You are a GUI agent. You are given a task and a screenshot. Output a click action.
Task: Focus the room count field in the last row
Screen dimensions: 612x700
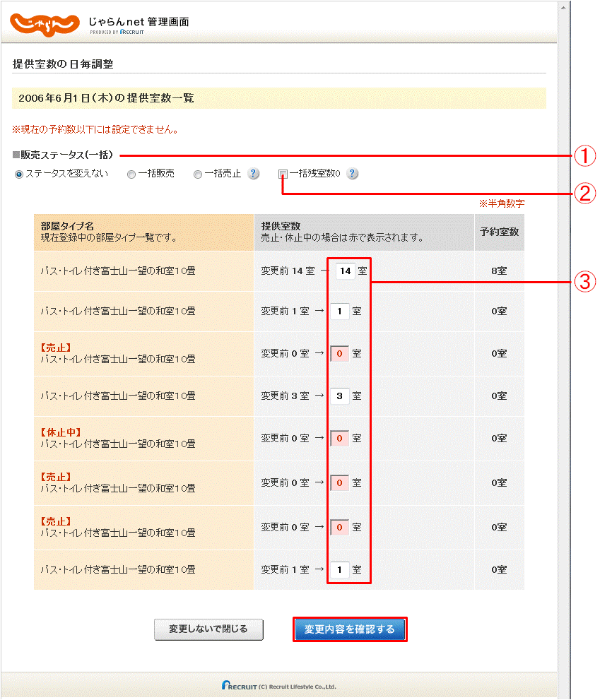(x=339, y=569)
